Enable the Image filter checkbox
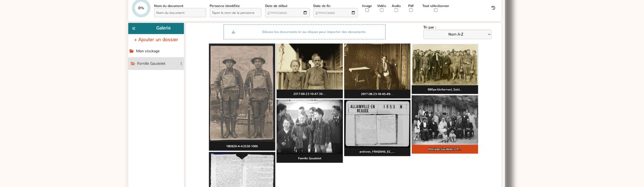Image resolution: width=644 pixels, height=187 pixels. click(x=367, y=10)
